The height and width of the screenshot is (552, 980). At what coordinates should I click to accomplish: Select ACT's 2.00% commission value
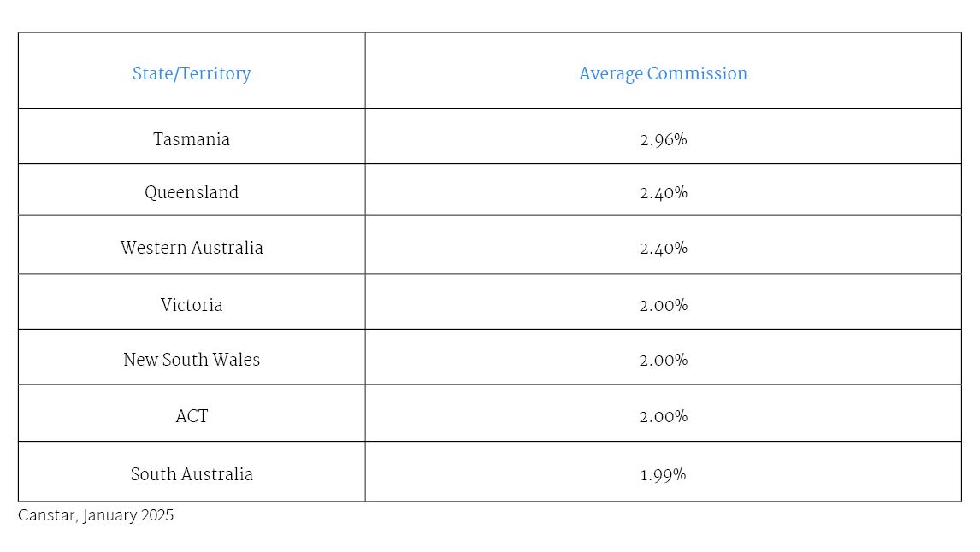coord(663,416)
